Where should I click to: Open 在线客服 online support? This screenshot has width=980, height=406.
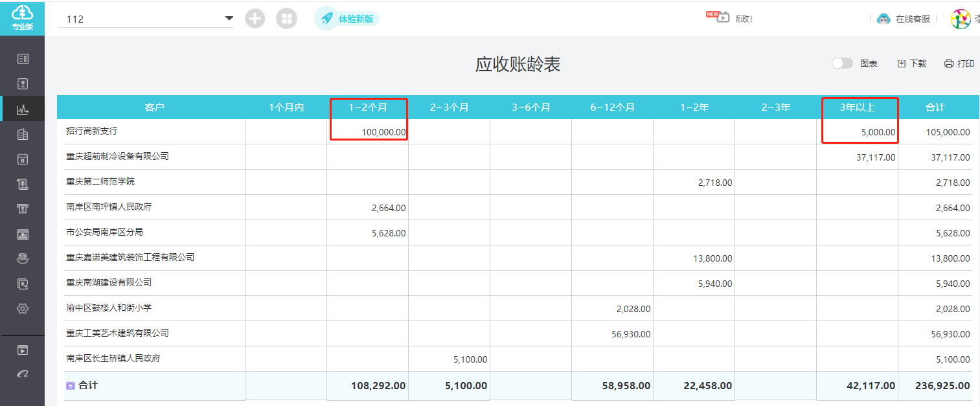904,19
